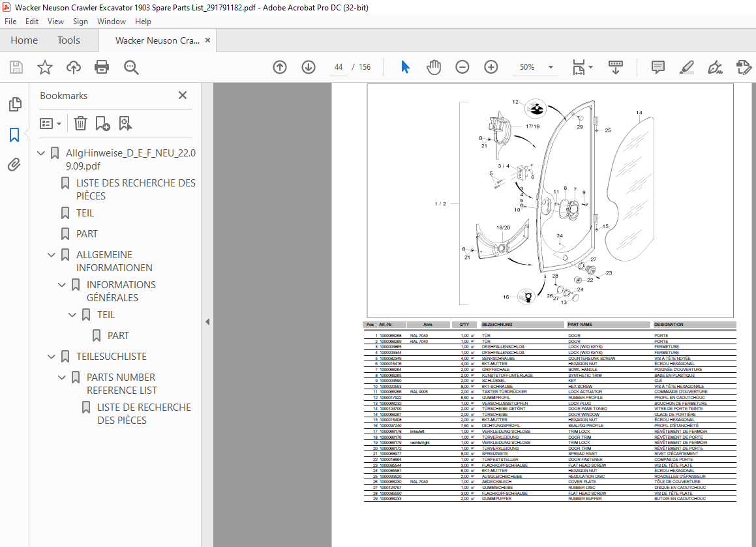Open LISTE DES RECHERCHE DES PIÈCES bookmark
Viewport: 756px width, 547px height.
[x=136, y=190]
